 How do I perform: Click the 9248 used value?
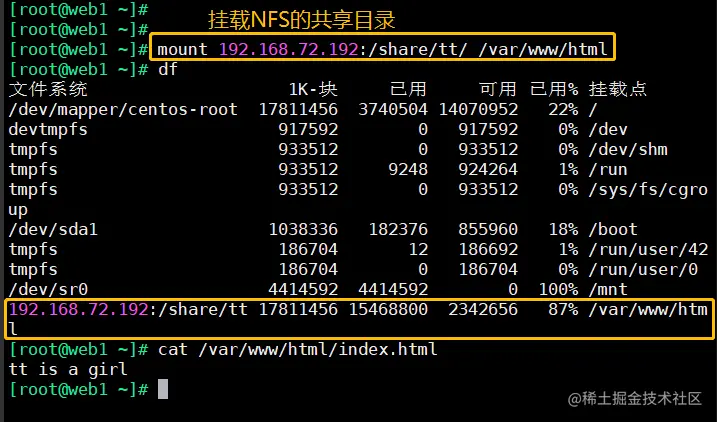tap(408, 170)
